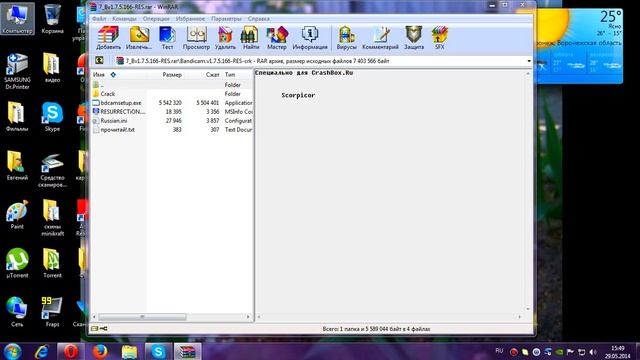Open the Евгений user folder icon
This screenshot has width=640, height=360.
click(x=17, y=166)
